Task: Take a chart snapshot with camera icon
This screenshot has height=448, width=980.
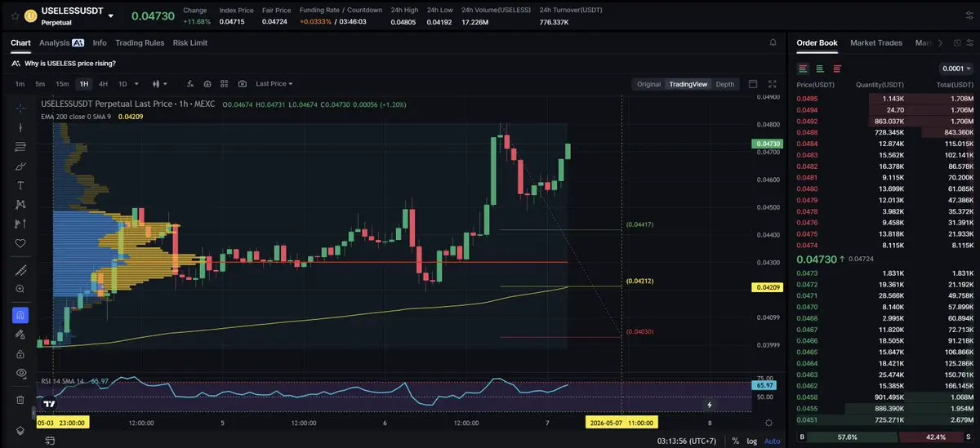Action: [243, 83]
